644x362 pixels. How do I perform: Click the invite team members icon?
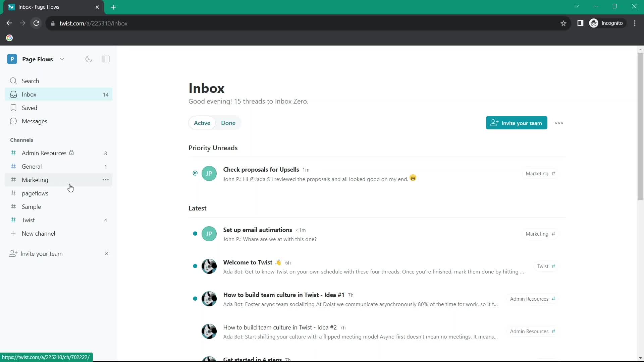494,123
